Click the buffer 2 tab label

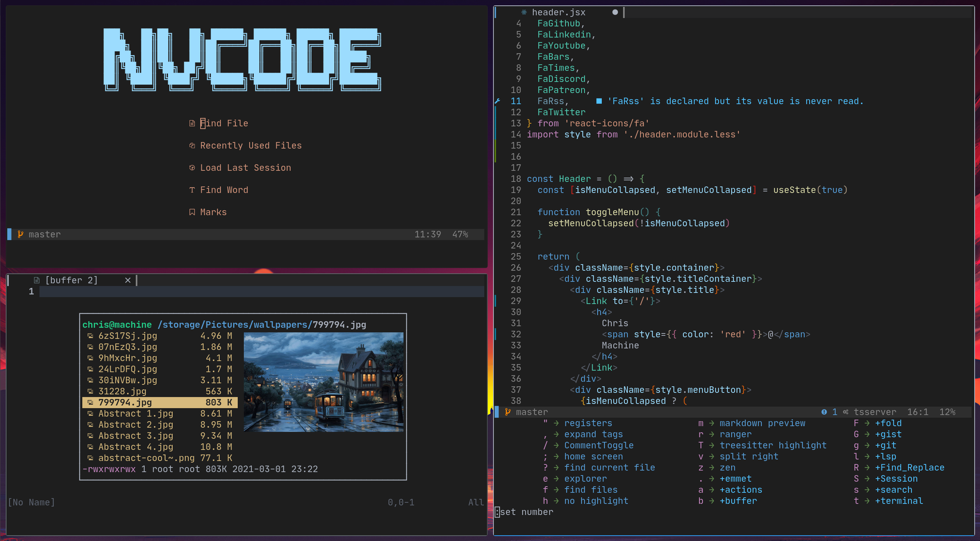click(x=71, y=279)
